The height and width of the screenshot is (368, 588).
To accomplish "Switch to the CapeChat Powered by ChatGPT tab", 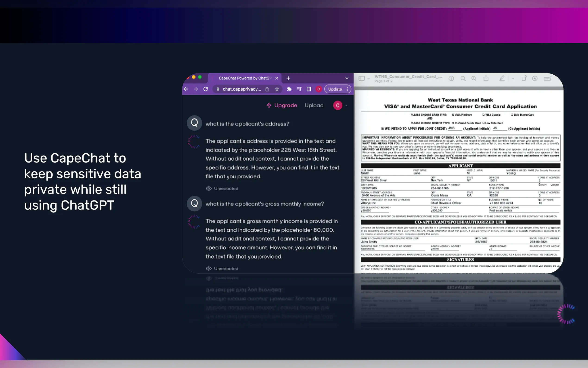I will pos(244,78).
